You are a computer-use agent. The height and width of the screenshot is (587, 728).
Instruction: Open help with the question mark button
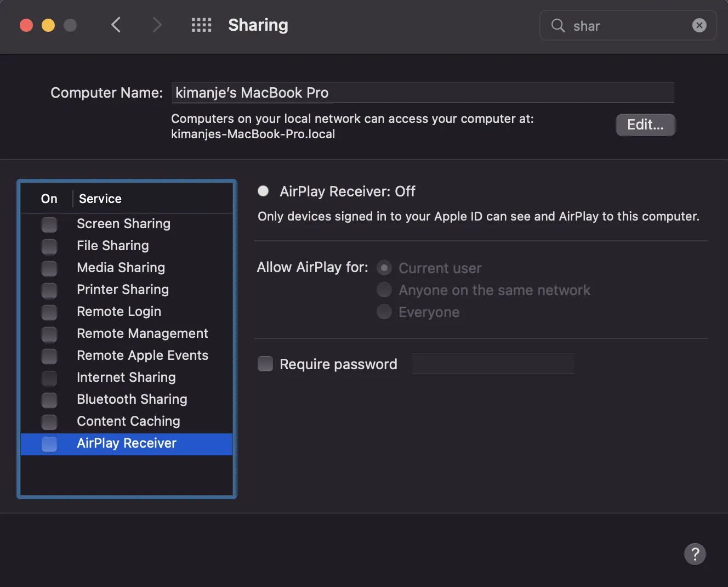[695, 554]
